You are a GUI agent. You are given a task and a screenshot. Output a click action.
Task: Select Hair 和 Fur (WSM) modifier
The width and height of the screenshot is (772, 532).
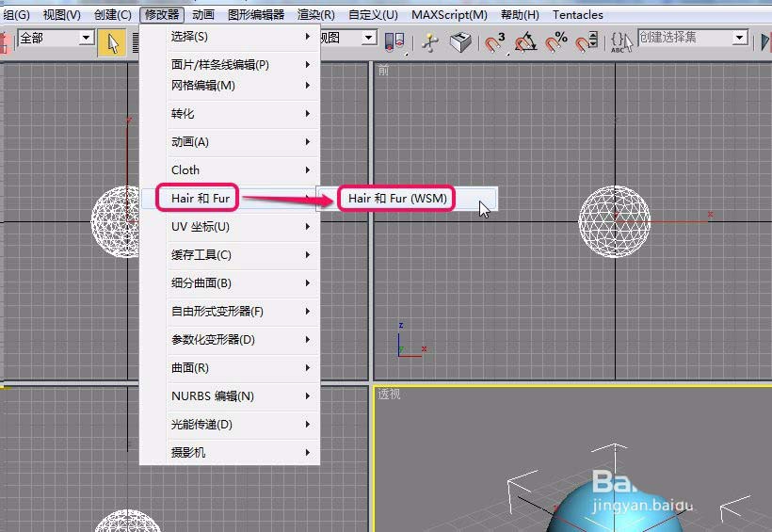(407, 199)
